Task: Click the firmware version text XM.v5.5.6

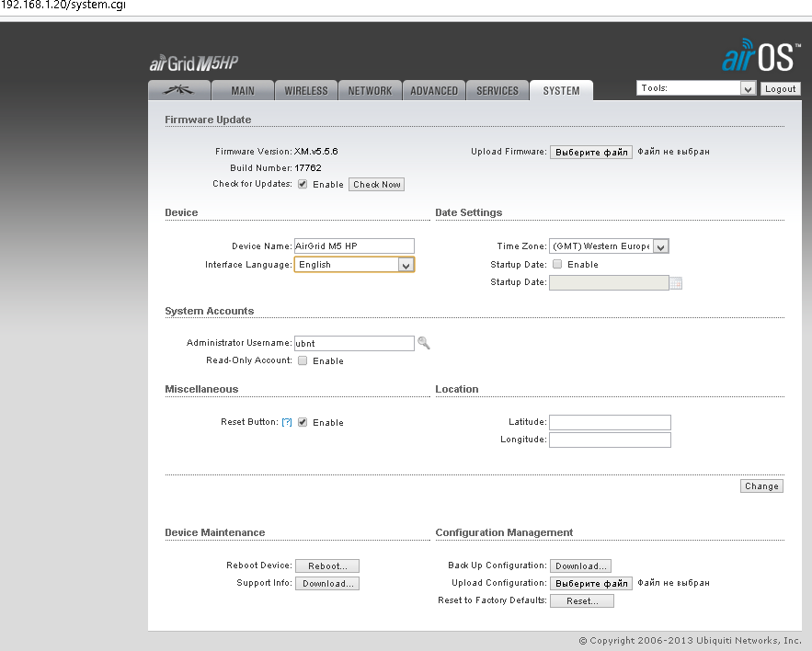Action: point(316,151)
